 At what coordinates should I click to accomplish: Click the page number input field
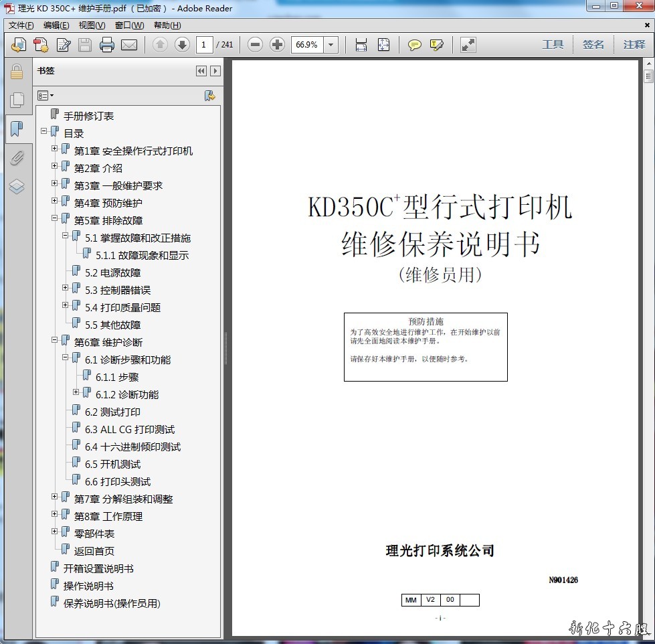point(204,45)
